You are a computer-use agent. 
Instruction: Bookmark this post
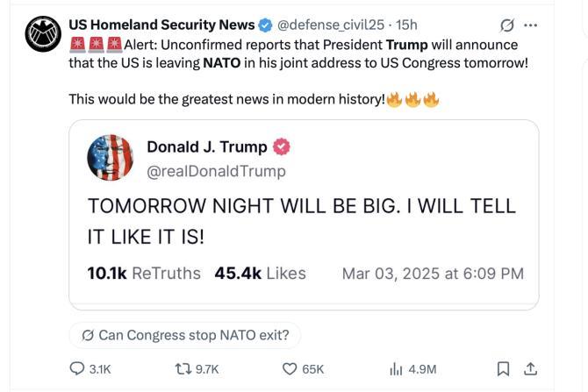click(504, 369)
